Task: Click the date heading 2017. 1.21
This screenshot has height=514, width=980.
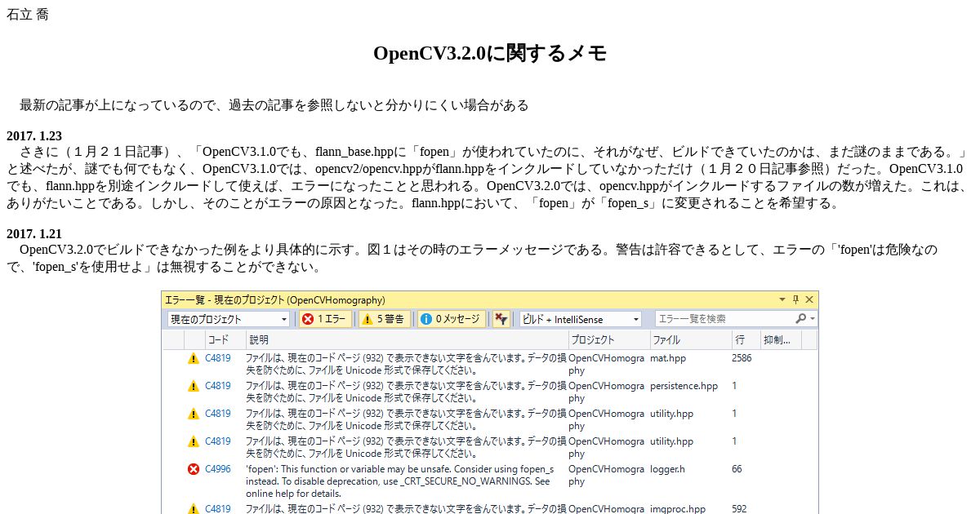Action: click(x=34, y=233)
